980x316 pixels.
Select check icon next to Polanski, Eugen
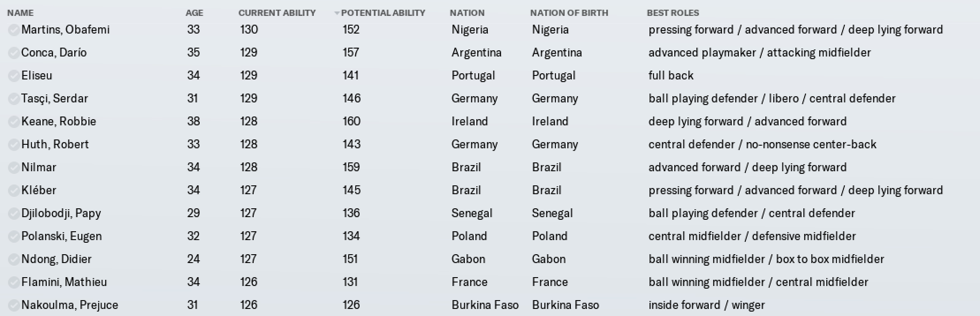pyautogui.click(x=14, y=237)
